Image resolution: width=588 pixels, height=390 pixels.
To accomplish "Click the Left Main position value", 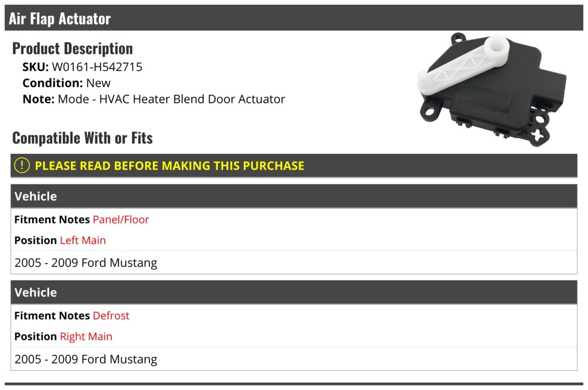I will coord(83,240).
